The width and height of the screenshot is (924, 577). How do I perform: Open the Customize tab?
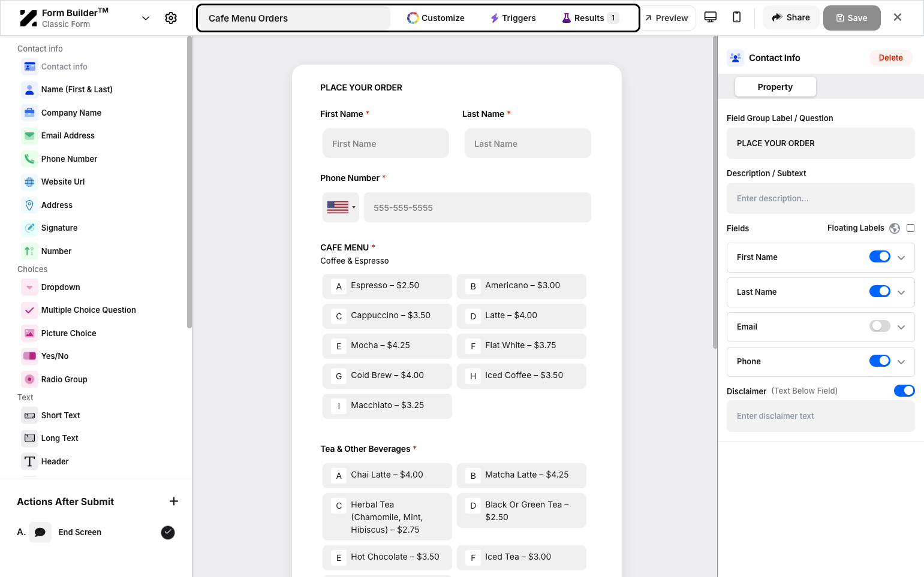436,18
